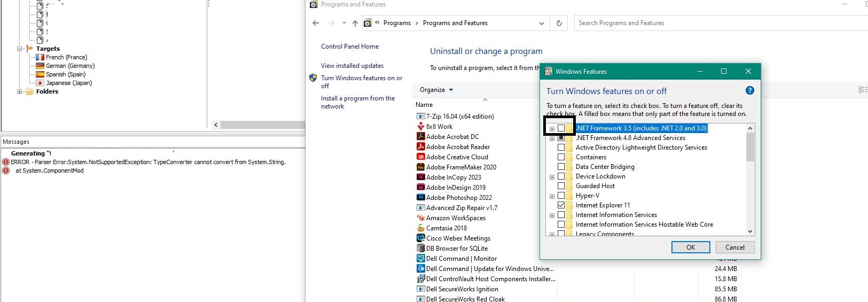Go up one level in Control Panel
The height and width of the screenshot is (302, 868).
tap(355, 23)
